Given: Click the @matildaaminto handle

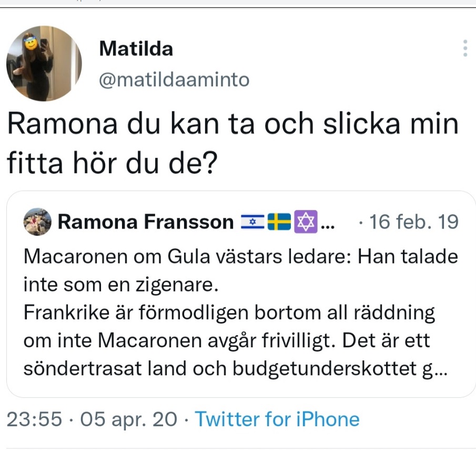Looking at the screenshot, I should click(174, 79).
